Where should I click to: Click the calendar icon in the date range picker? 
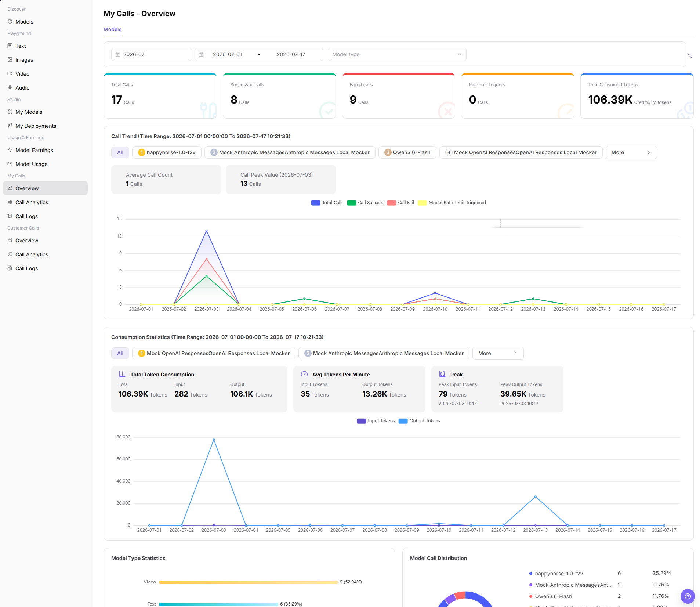pos(201,54)
